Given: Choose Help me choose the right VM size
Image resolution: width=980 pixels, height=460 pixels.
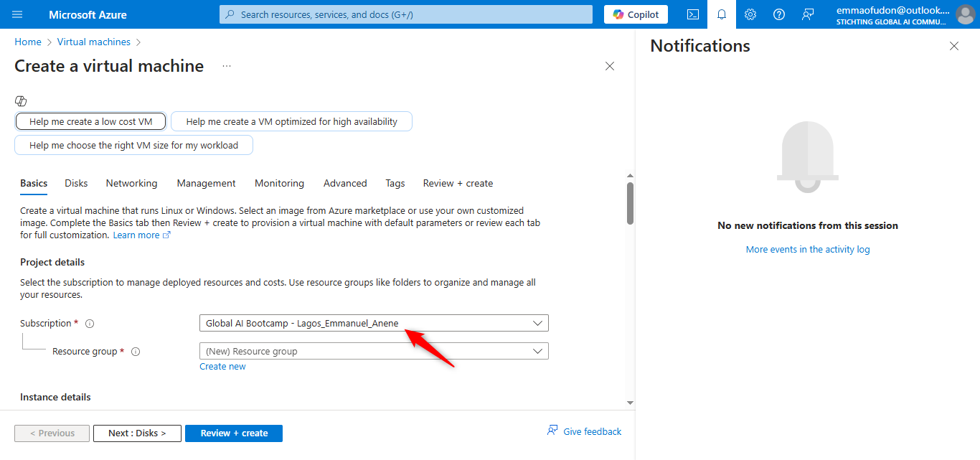Looking at the screenshot, I should pos(133,145).
